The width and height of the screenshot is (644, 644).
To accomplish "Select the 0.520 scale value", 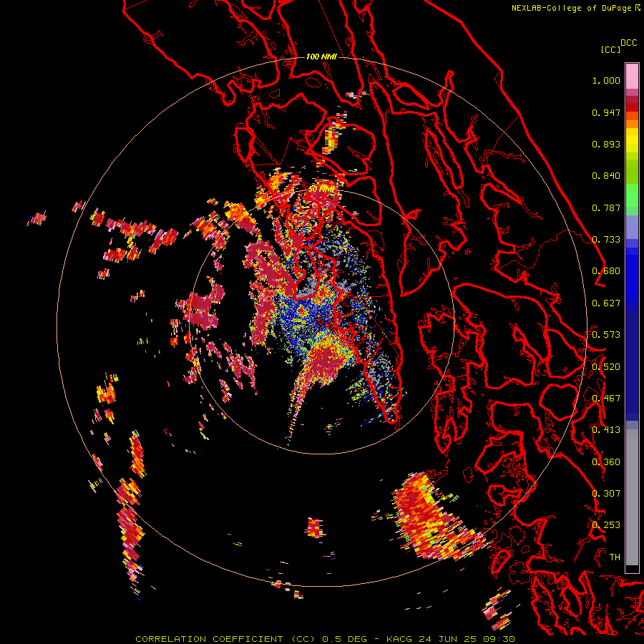I will (606, 367).
